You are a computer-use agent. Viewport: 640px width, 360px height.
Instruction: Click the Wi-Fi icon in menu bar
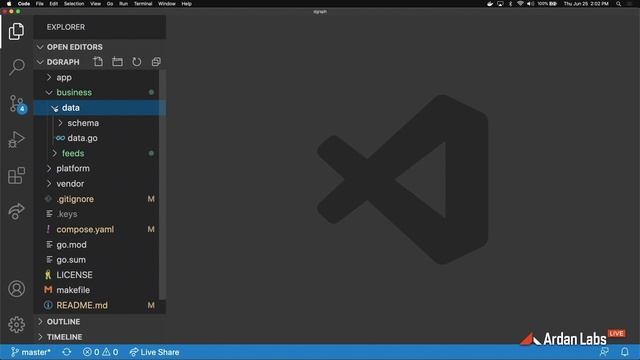tap(520, 4)
